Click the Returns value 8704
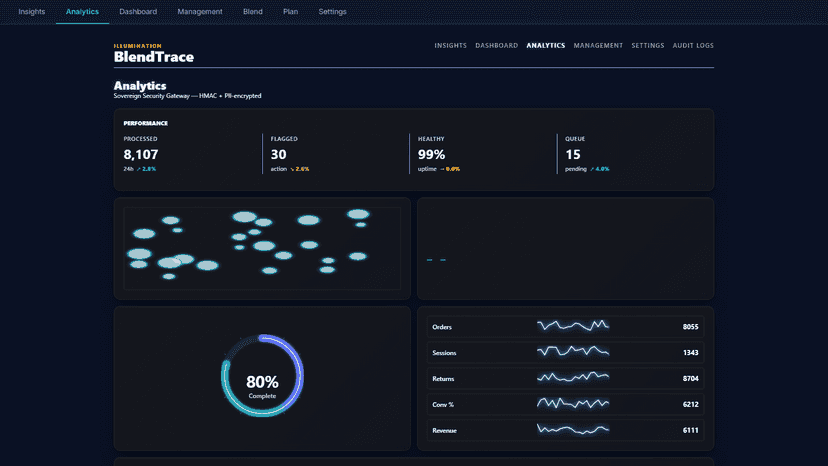Viewport: 828px width, 466px height. pos(690,379)
